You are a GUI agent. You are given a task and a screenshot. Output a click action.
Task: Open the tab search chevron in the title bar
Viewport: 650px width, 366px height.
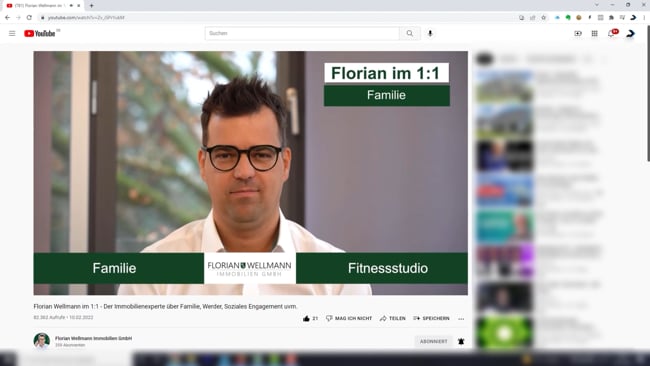pos(597,5)
